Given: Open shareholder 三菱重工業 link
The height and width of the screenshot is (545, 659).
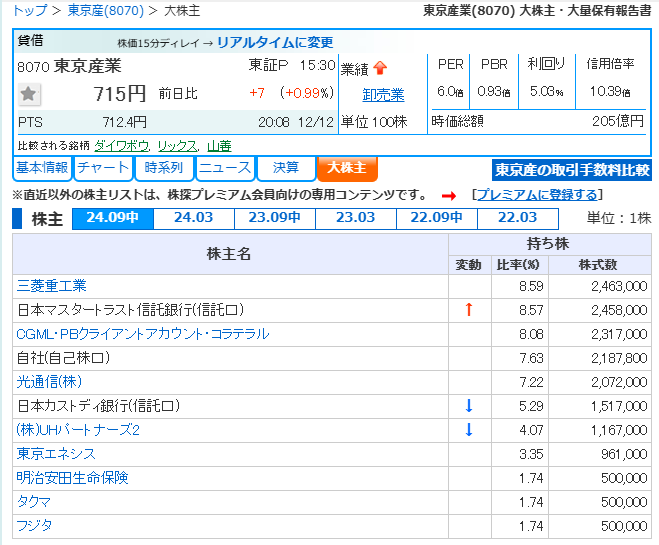Looking at the screenshot, I should pos(51,286).
